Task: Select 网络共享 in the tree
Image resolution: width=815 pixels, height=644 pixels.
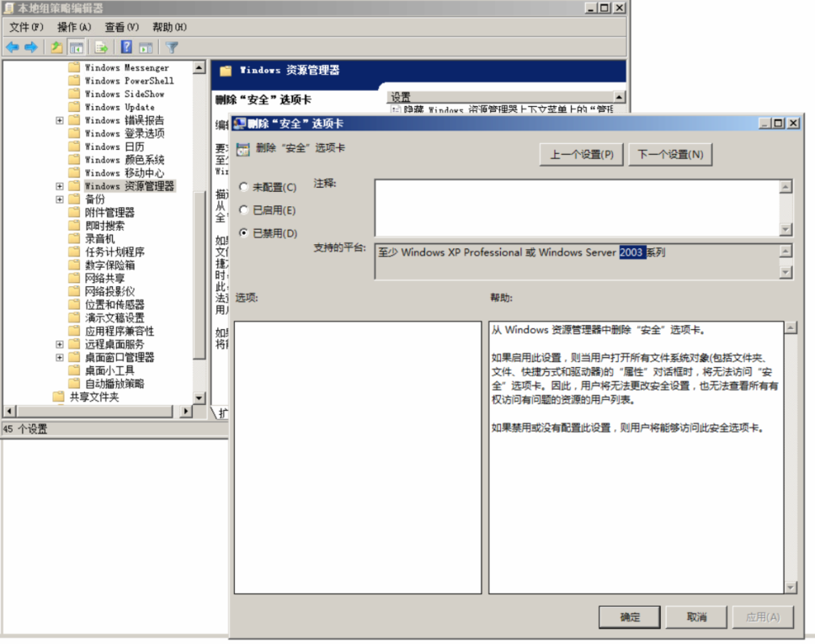Action: tap(104, 278)
